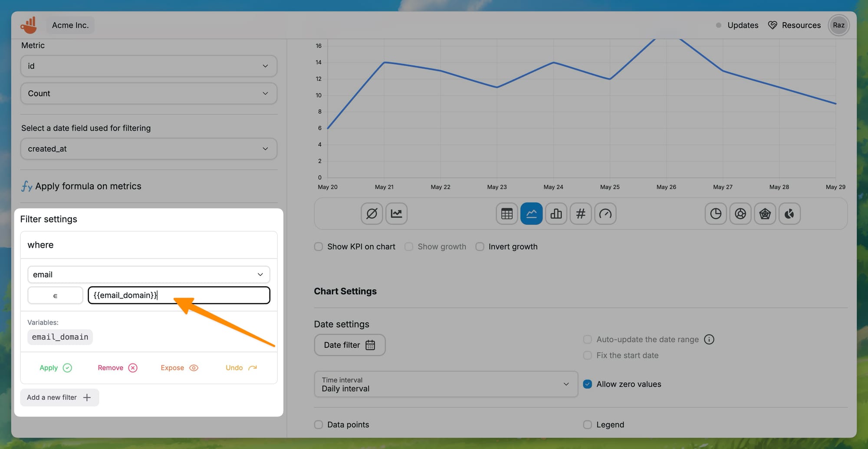The width and height of the screenshot is (868, 449).
Task: Choose the donut chart type icon
Action: tap(740, 213)
